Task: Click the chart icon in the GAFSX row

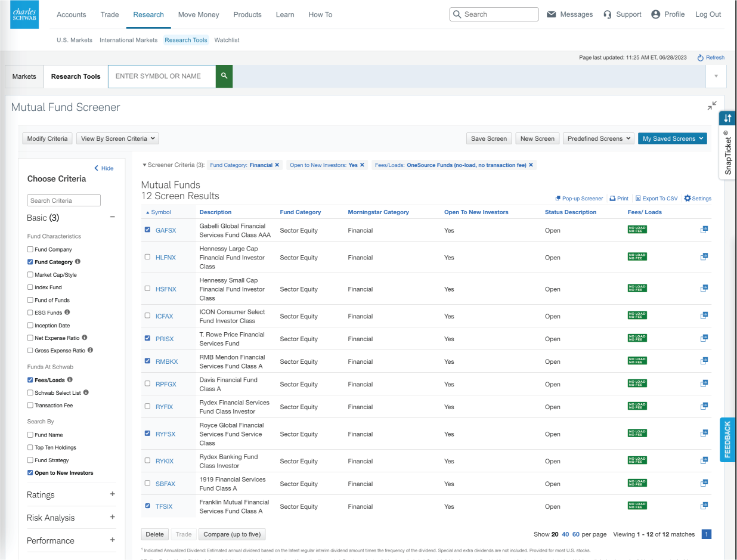Action: click(704, 230)
